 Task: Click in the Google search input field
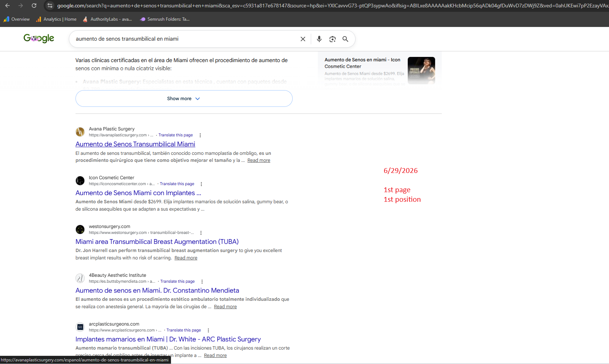[185, 39]
